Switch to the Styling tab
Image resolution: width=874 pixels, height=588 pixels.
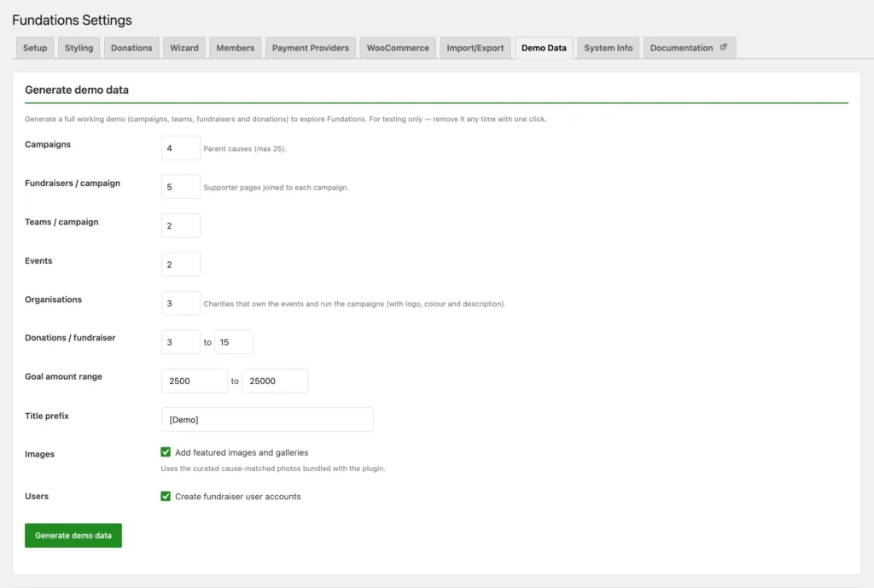tap(79, 48)
